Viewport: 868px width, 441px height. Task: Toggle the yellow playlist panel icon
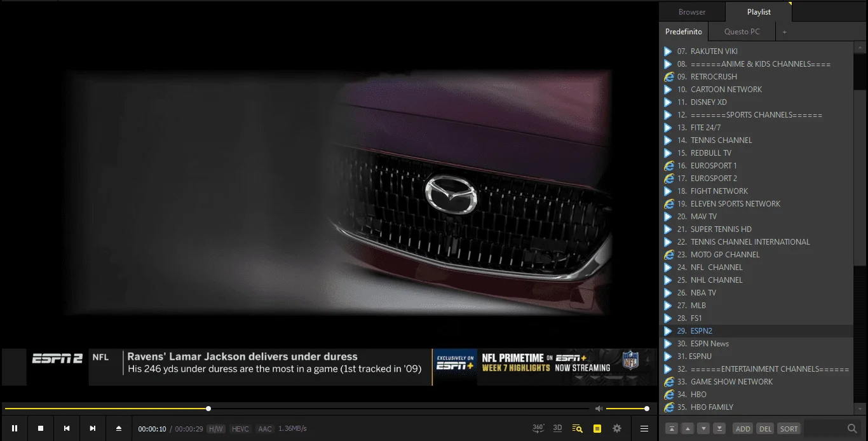click(x=597, y=428)
